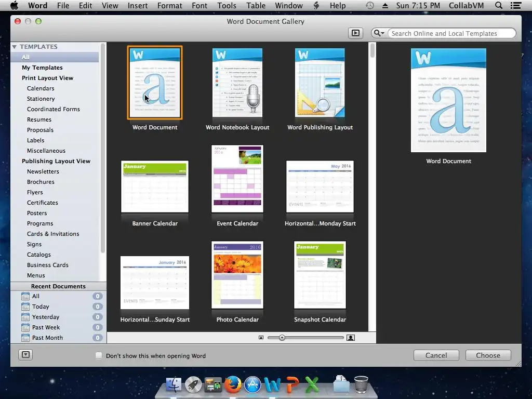Viewport: 532px width, 399px height.
Task: Click the large Word Document preview image
Action: (448, 100)
